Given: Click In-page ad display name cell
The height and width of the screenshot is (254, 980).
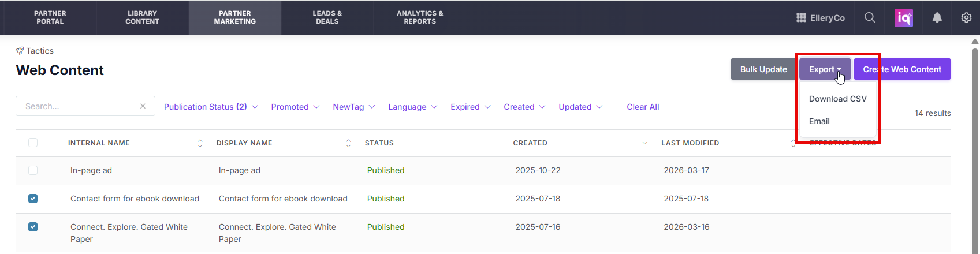Looking at the screenshot, I should pyautogui.click(x=240, y=170).
